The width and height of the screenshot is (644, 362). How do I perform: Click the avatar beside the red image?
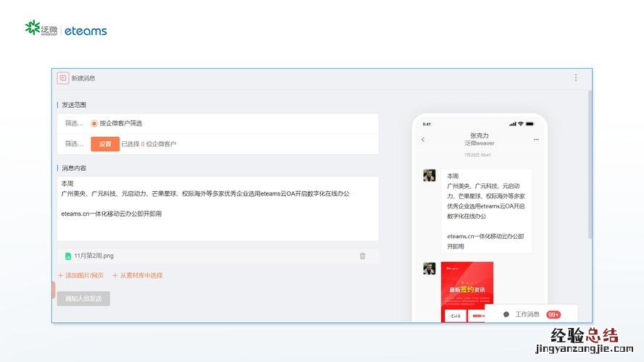(429, 269)
